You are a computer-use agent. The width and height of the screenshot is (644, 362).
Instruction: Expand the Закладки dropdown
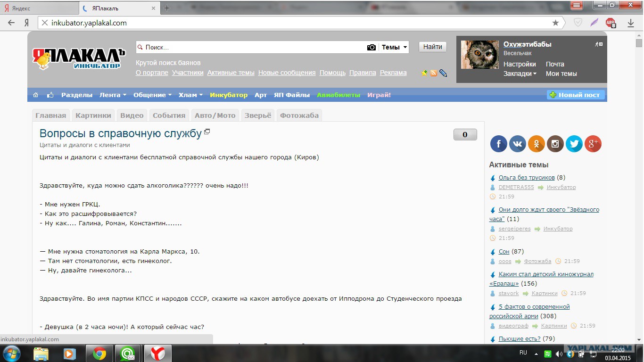tap(520, 74)
